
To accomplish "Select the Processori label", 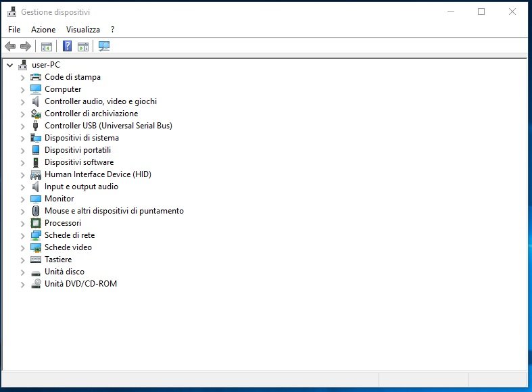I will pyautogui.click(x=63, y=223).
